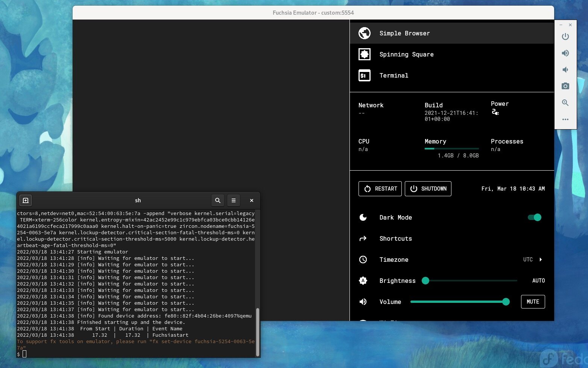Open the emulator more options ellipsis
The width and height of the screenshot is (588, 368).
[565, 119]
